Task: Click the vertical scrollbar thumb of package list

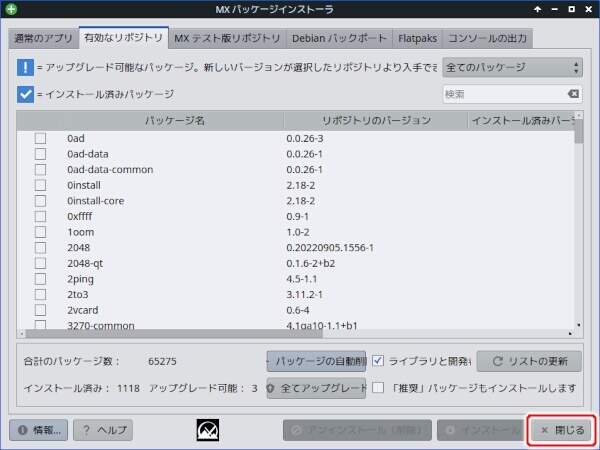Action: coord(579,132)
